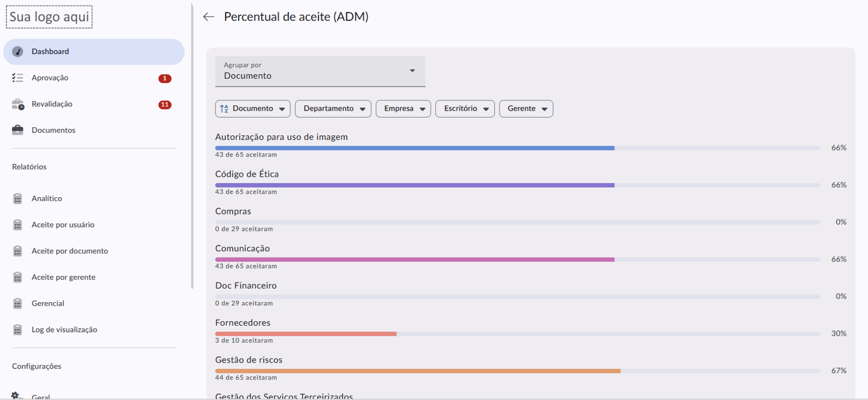Click the Autorização para uso de imagem progress bar

coord(517,148)
